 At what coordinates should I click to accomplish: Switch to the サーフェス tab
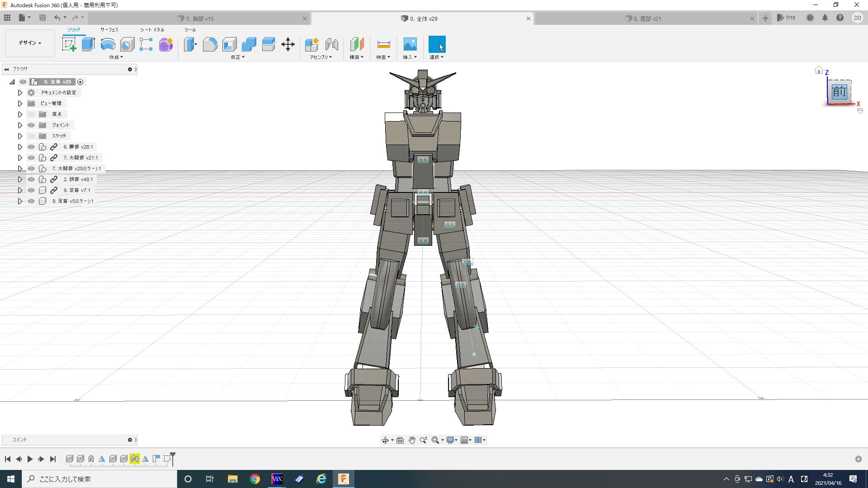pos(109,30)
